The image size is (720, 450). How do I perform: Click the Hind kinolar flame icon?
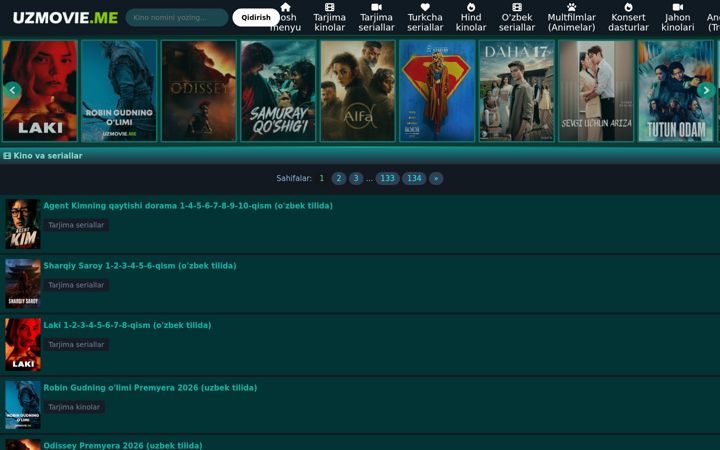tap(471, 7)
